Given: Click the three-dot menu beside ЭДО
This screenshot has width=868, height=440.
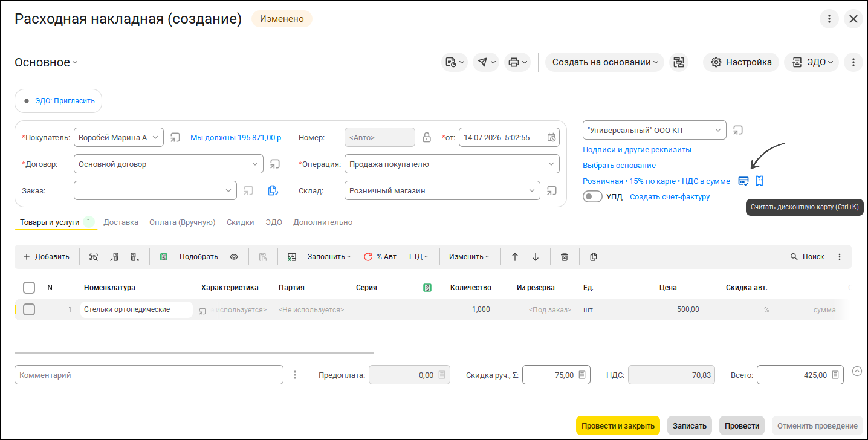Looking at the screenshot, I should point(853,62).
